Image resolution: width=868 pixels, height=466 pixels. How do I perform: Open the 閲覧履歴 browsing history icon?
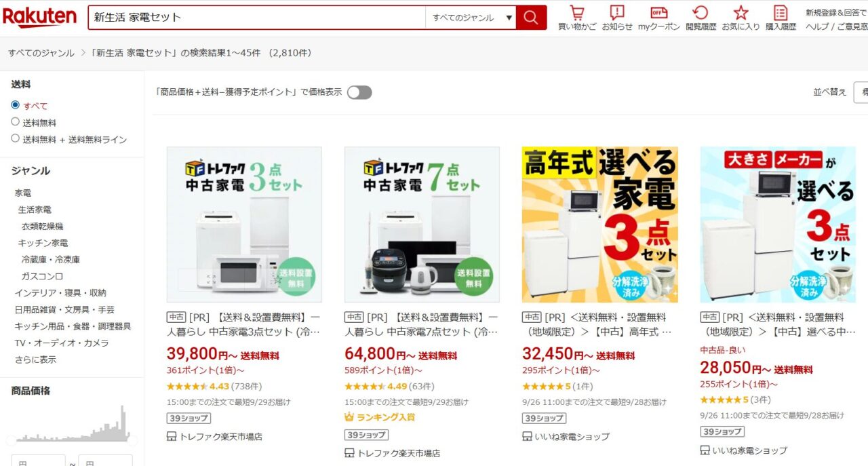click(x=701, y=18)
